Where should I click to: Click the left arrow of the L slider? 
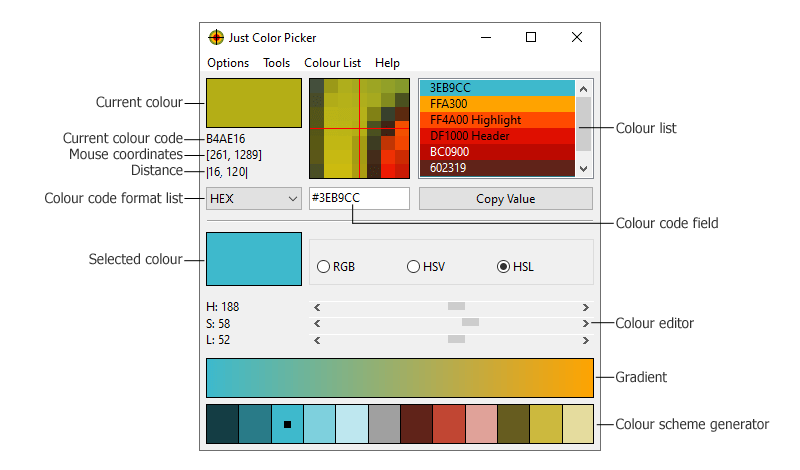pyautogui.click(x=317, y=340)
